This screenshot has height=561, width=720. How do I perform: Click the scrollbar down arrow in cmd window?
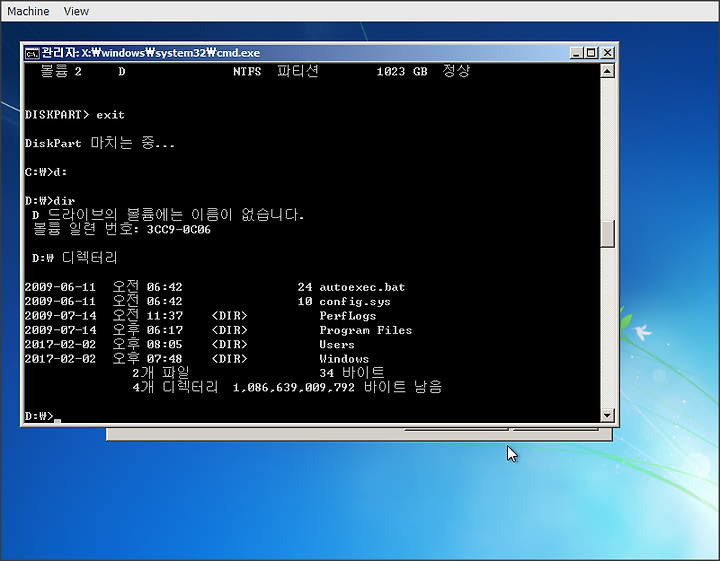click(608, 415)
